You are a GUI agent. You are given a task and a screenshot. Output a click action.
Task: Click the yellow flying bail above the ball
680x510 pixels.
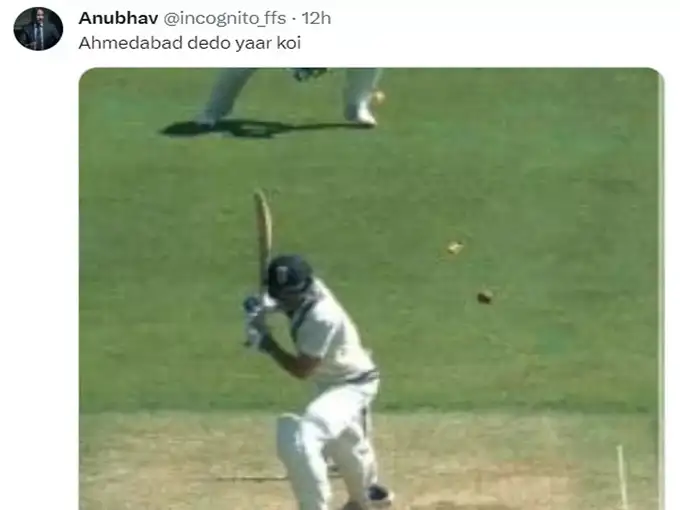click(x=455, y=248)
